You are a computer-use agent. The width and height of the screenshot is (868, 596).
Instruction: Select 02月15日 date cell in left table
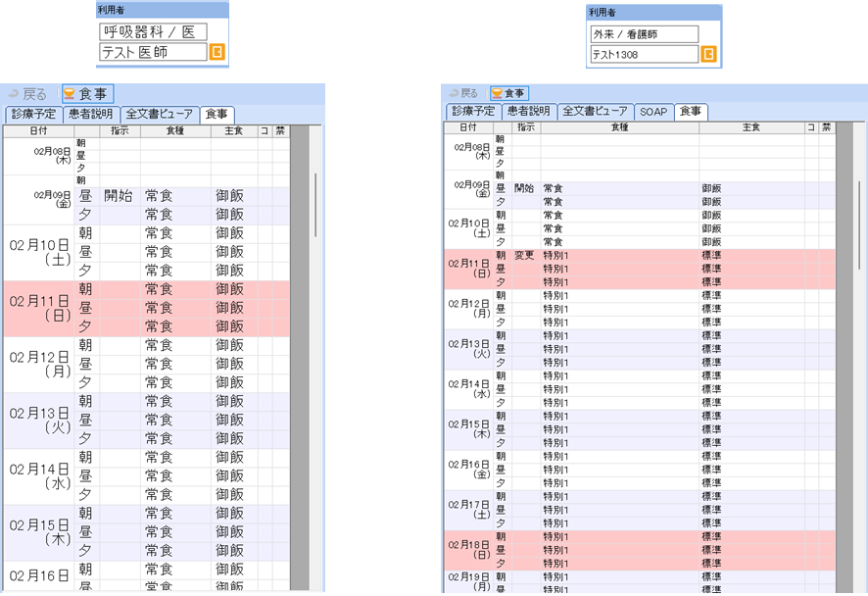[39, 532]
